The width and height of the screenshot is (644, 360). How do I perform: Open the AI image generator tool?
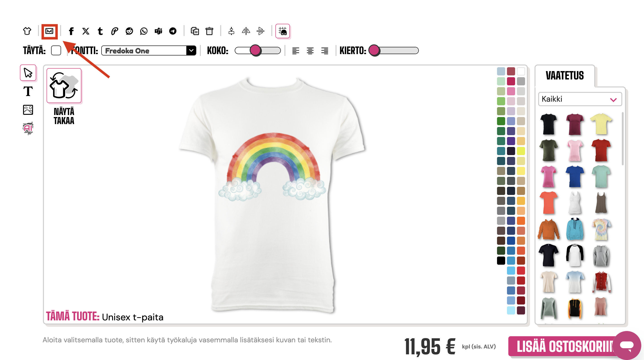[28, 128]
